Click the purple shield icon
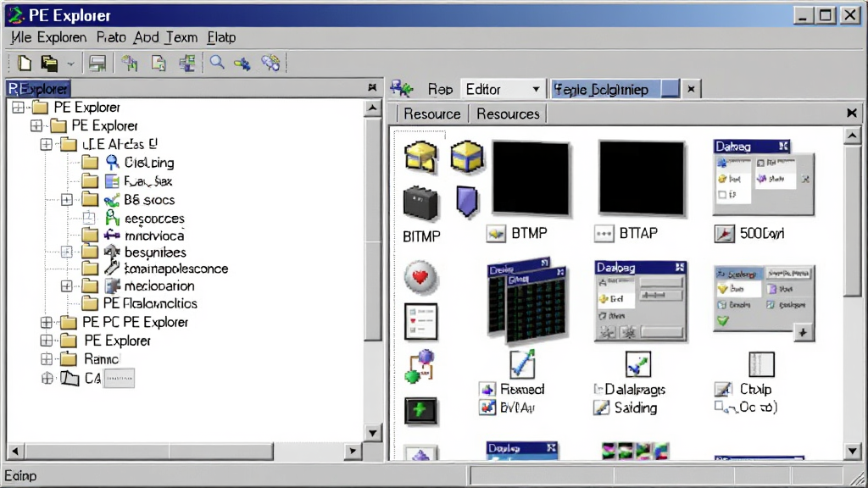This screenshot has width=868, height=488. pyautogui.click(x=467, y=202)
